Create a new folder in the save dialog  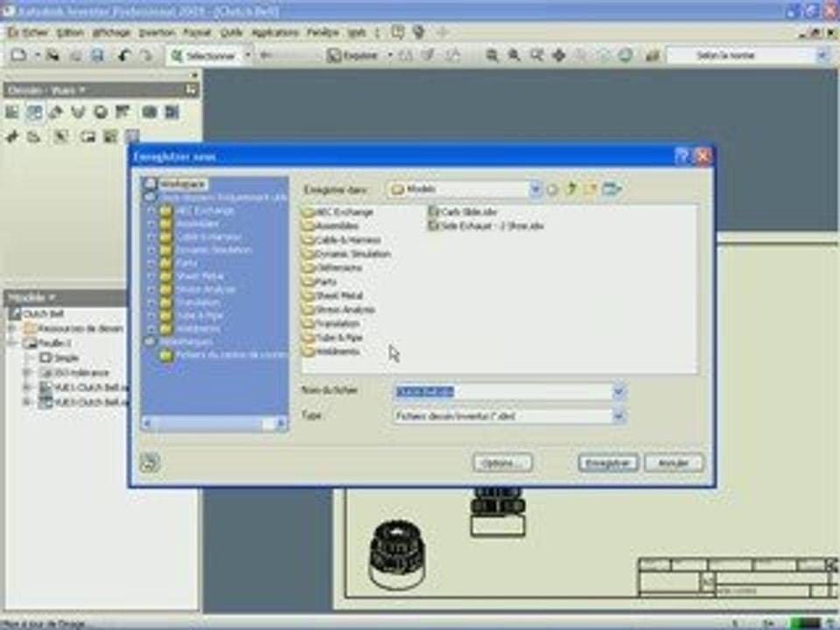pyautogui.click(x=591, y=189)
